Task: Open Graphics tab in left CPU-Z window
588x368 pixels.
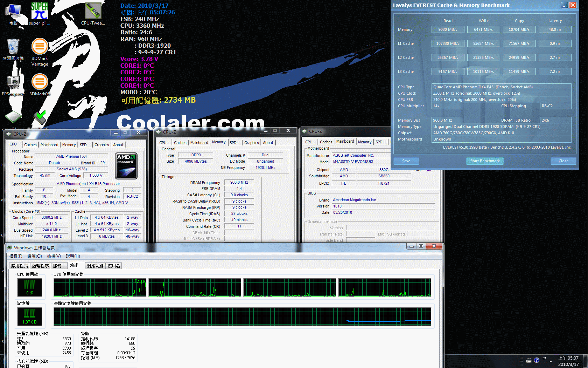Action: click(102, 145)
